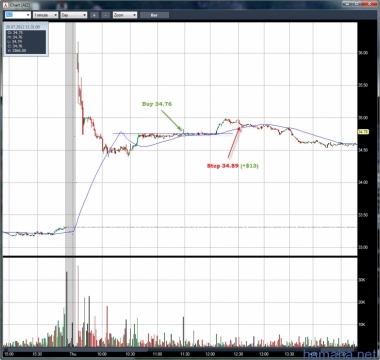Click the red Stop arrow marker on the chart
This screenshot has width=380, height=360.
pos(234,142)
